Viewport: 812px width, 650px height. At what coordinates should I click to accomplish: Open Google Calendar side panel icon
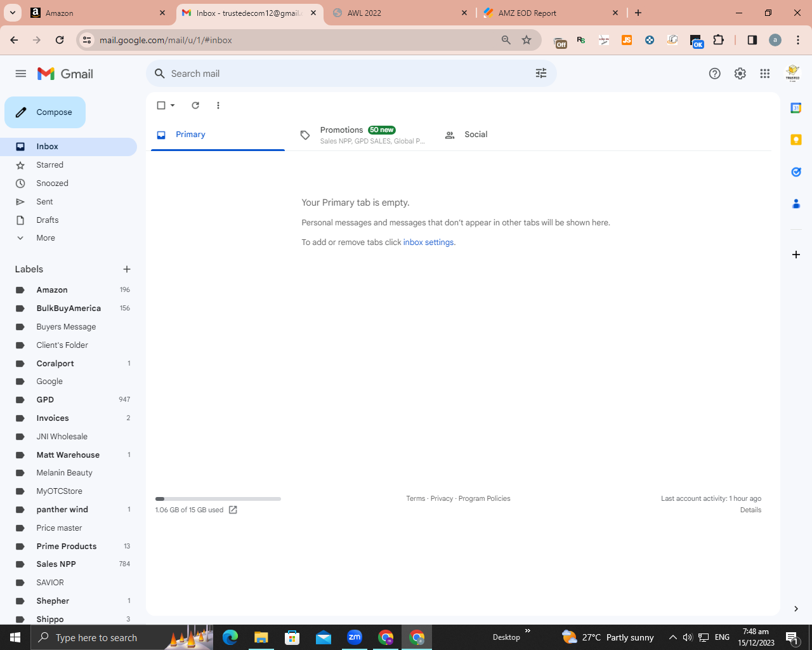click(x=796, y=108)
